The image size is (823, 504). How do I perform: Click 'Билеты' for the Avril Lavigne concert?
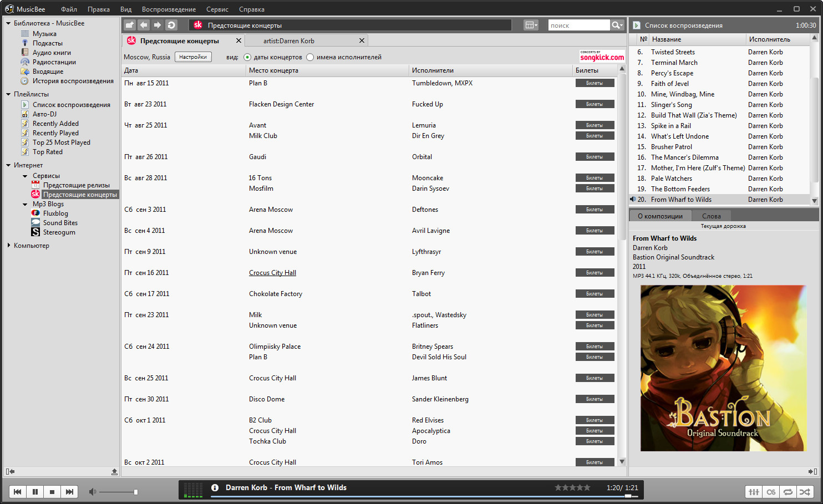click(595, 231)
